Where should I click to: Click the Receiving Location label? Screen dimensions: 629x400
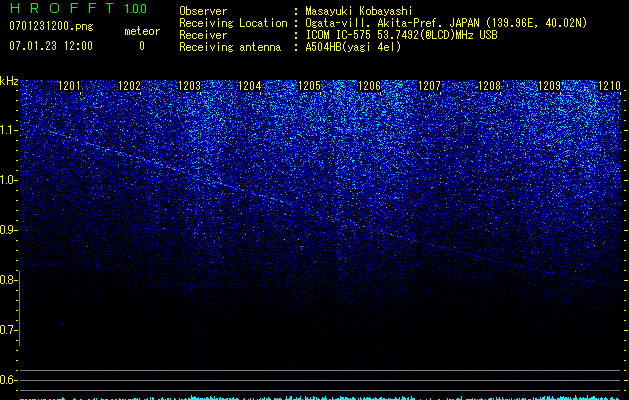[233, 23]
